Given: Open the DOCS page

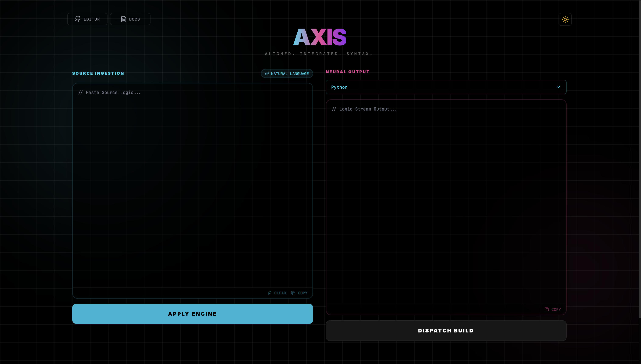Looking at the screenshot, I should click(x=130, y=19).
